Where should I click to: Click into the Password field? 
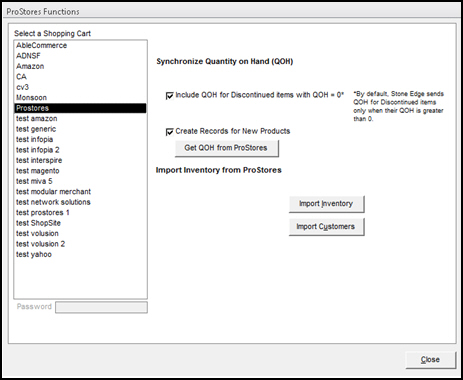click(101, 307)
